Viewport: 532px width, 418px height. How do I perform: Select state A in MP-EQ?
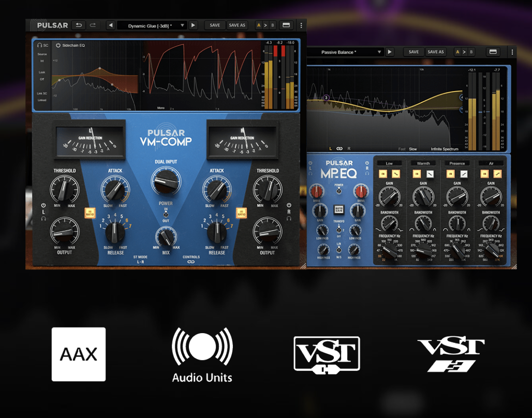(457, 52)
